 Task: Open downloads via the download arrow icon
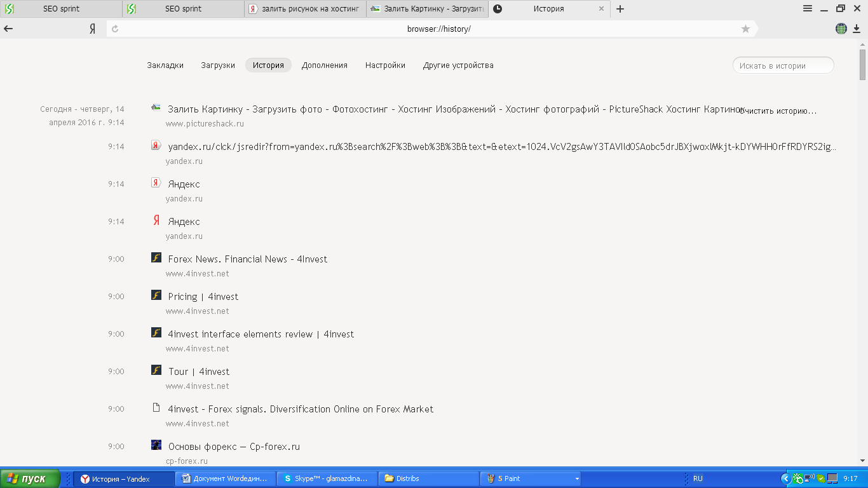857,29
